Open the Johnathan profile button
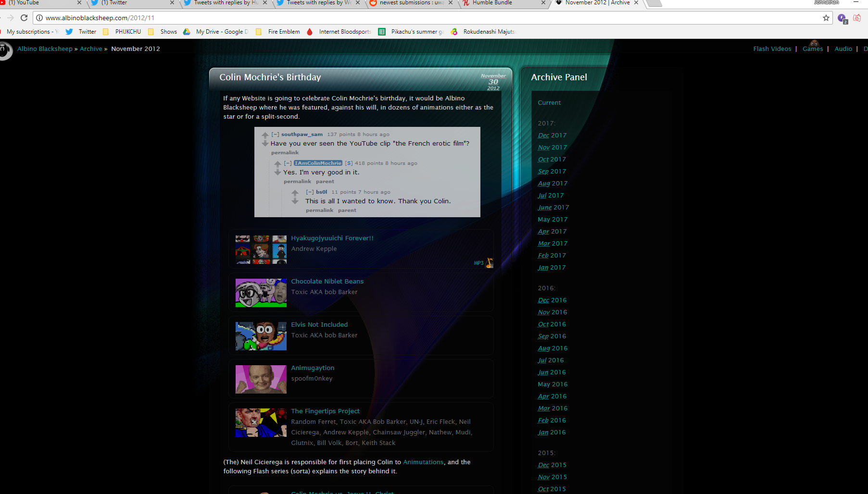The image size is (868, 494). point(826,2)
